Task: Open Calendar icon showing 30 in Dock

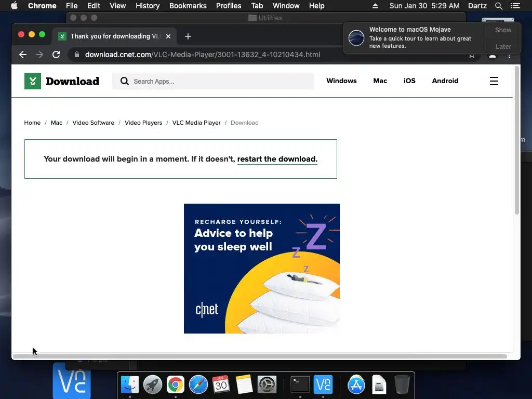Action: point(221,385)
